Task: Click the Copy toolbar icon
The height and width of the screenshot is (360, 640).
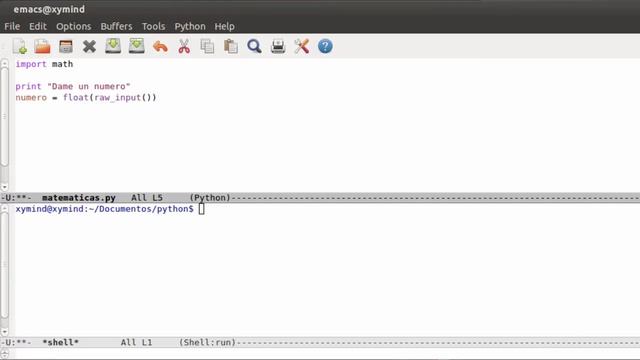Action: pyautogui.click(x=207, y=46)
